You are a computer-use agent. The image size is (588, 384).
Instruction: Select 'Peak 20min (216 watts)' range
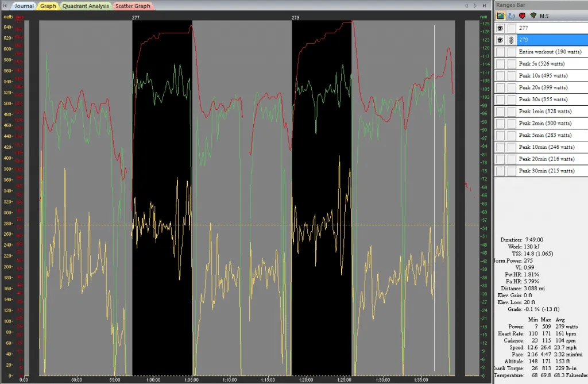(x=552, y=159)
